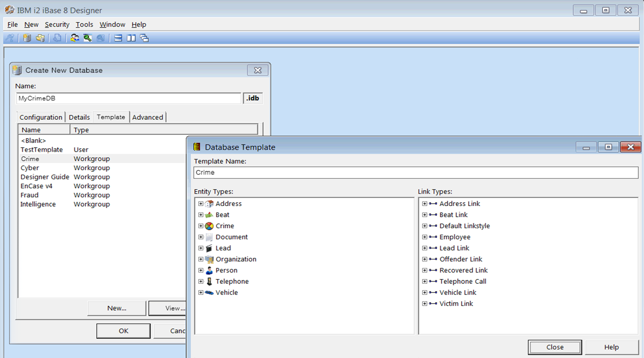Image resolution: width=644 pixels, height=358 pixels.
Task: Expand the Vehicle entity type node
Action: [x=201, y=293]
